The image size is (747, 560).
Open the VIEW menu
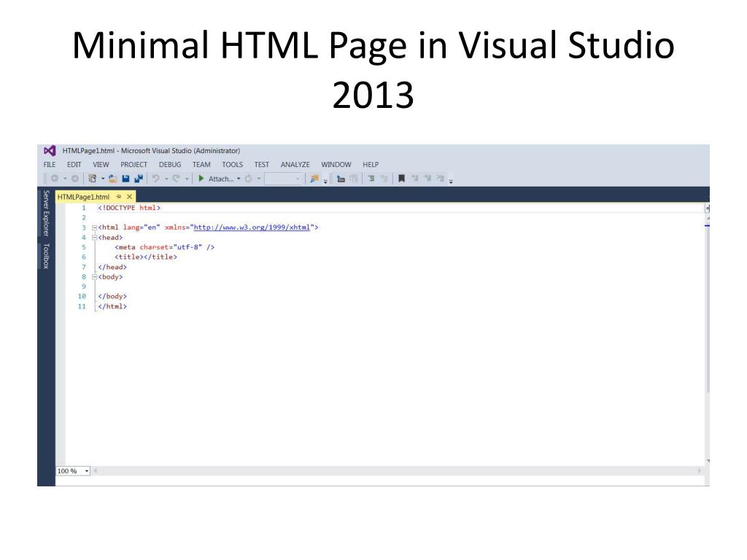(x=101, y=164)
